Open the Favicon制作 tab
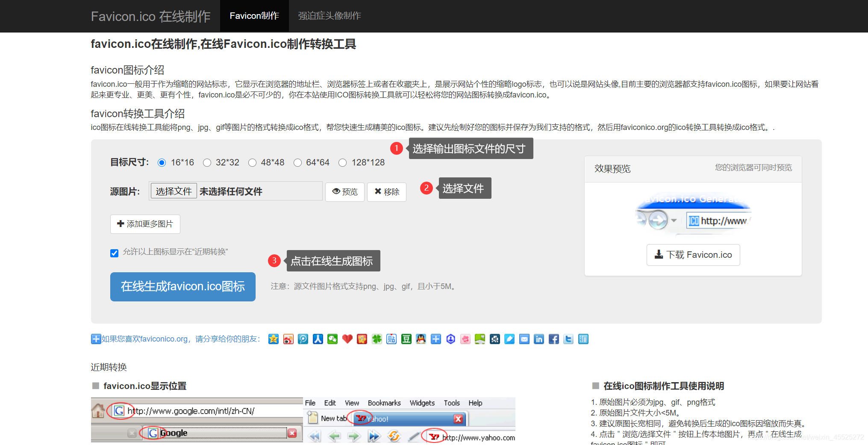Image resolution: width=868 pixels, height=445 pixels. (x=254, y=16)
